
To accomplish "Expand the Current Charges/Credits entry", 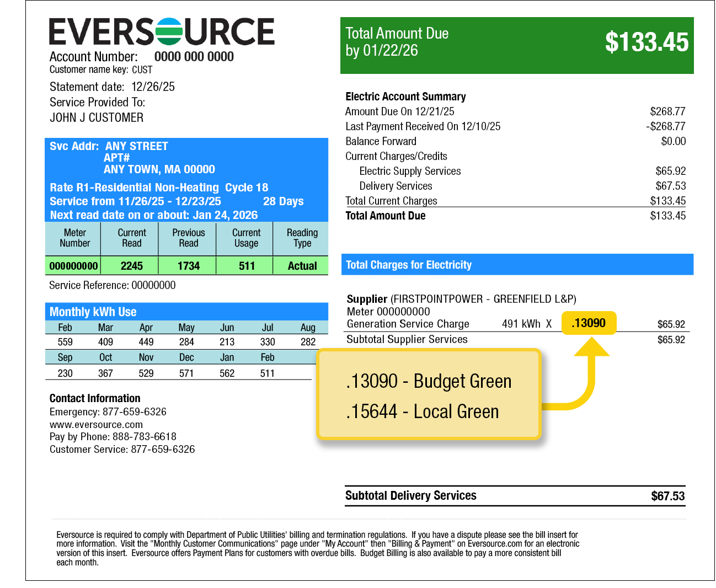I will tap(396, 156).
